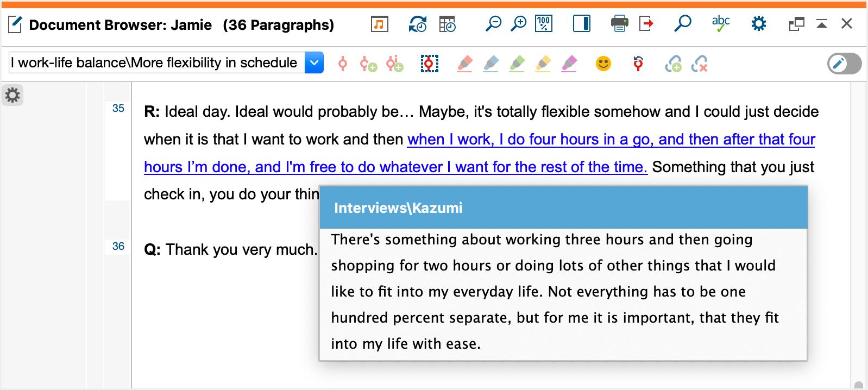This screenshot has height=390, width=868.
Task: Insert a new document link
Action: [674, 64]
